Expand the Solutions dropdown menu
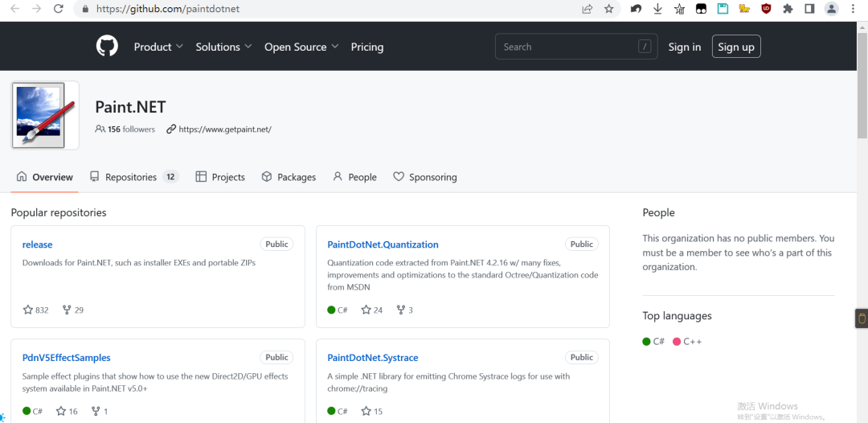The width and height of the screenshot is (868, 423). pyautogui.click(x=223, y=47)
